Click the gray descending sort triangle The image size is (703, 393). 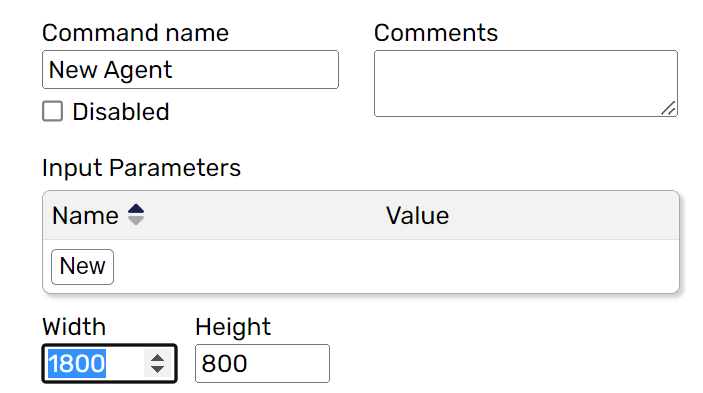click(x=136, y=220)
